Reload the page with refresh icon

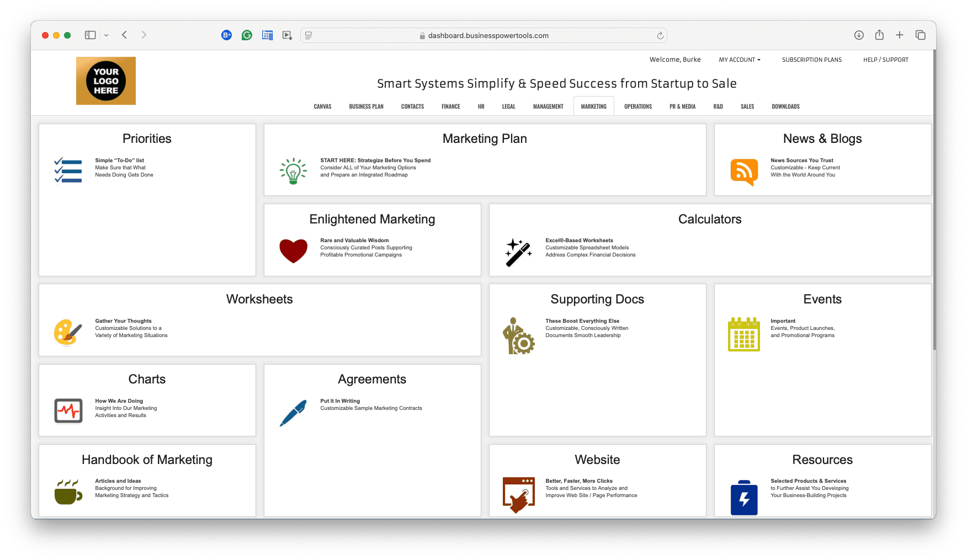[660, 36]
